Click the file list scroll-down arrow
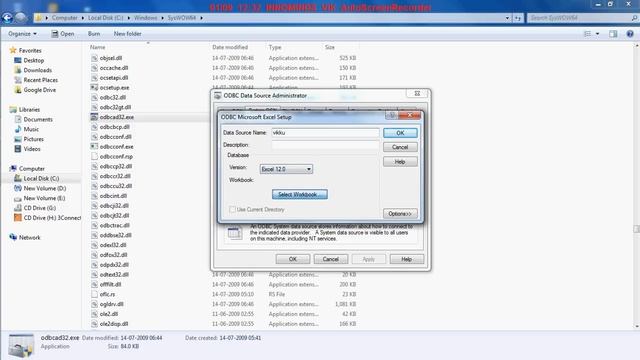The width and height of the screenshot is (640, 360). (637, 326)
